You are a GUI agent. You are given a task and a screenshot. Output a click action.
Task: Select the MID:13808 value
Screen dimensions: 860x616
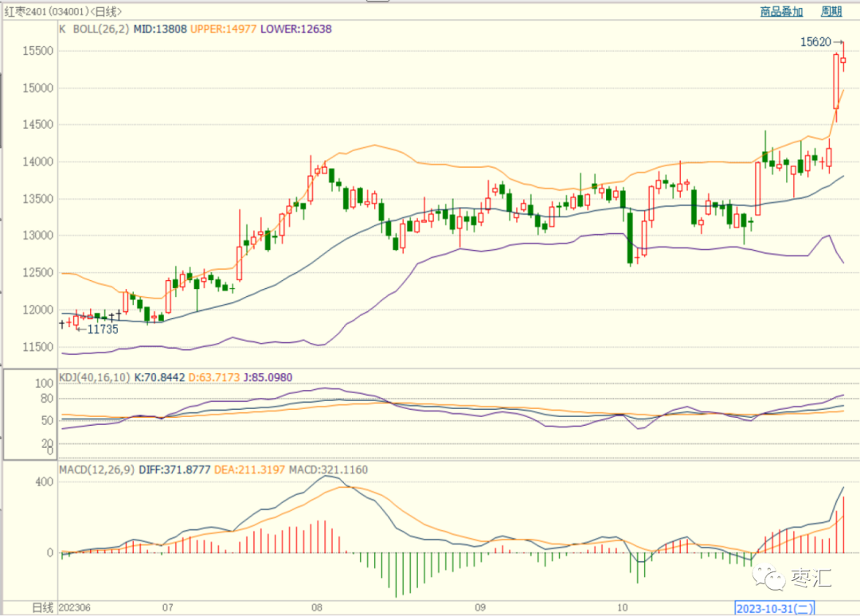pos(160,29)
